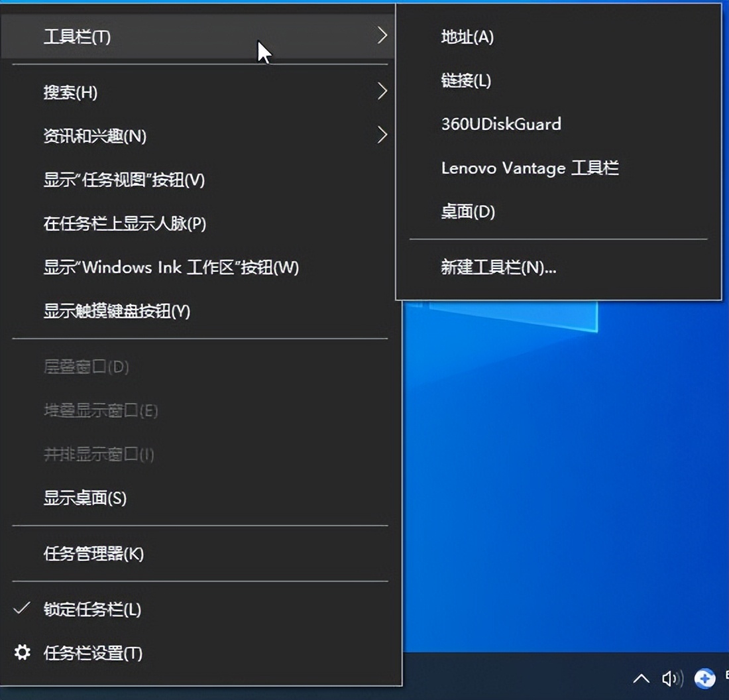Expand the hidden icons chevron in taskbar
The height and width of the screenshot is (700, 729).
640,679
